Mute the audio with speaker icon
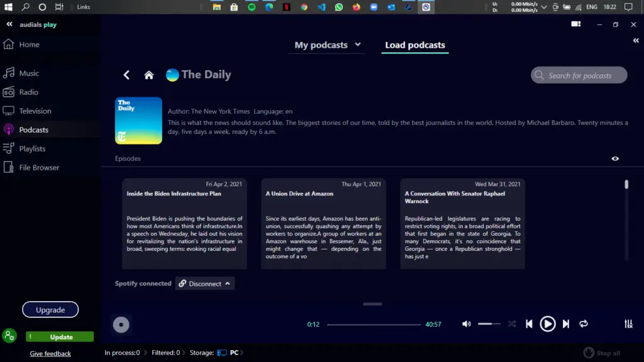 466,324
